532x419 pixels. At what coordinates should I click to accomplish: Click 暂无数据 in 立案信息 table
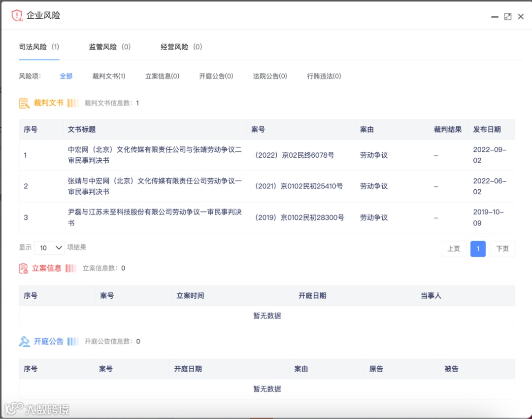267,316
